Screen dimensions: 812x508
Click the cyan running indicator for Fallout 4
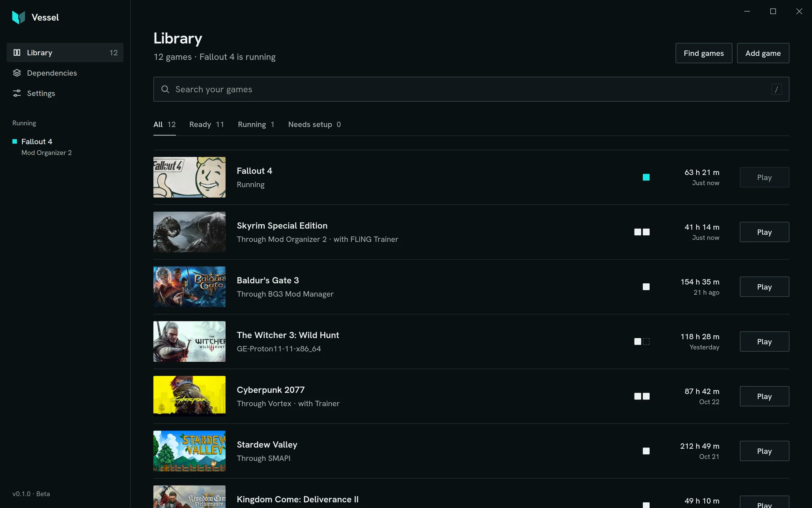(646, 177)
